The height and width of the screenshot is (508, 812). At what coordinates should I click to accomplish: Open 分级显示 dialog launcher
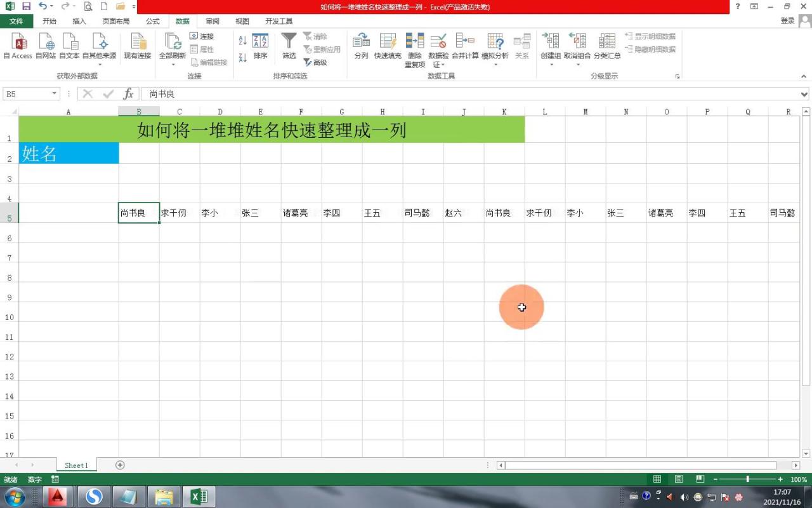click(678, 76)
